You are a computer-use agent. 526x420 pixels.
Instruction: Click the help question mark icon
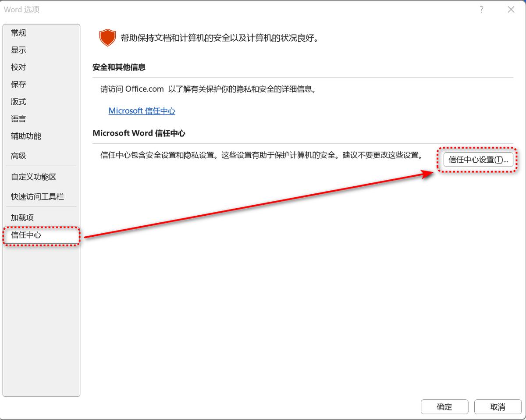(x=481, y=10)
